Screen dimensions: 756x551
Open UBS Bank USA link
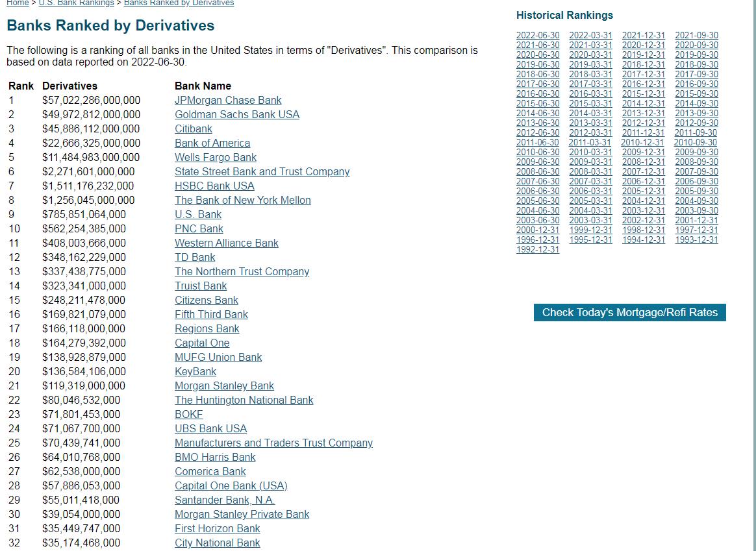(x=210, y=428)
